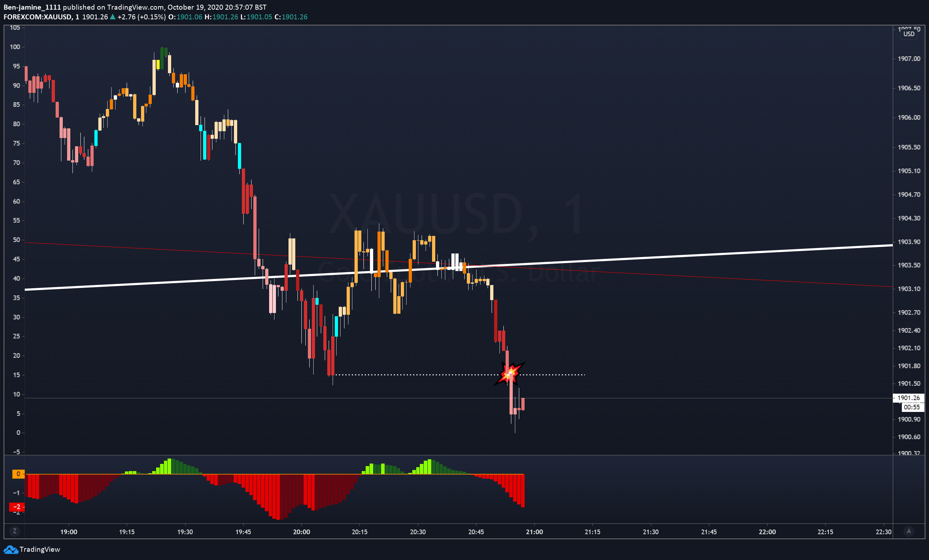The width and height of the screenshot is (929, 560).
Task: Click the low value L:1901.05
Action: [256, 17]
